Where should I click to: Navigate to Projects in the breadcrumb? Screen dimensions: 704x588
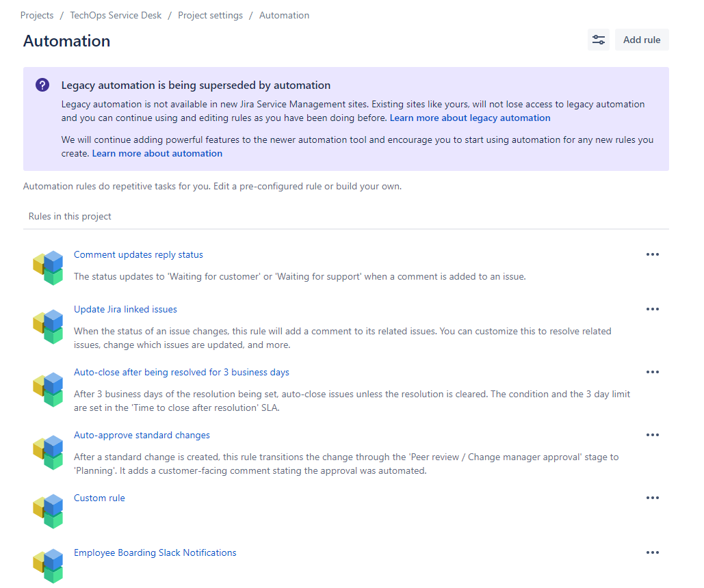[37, 15]
